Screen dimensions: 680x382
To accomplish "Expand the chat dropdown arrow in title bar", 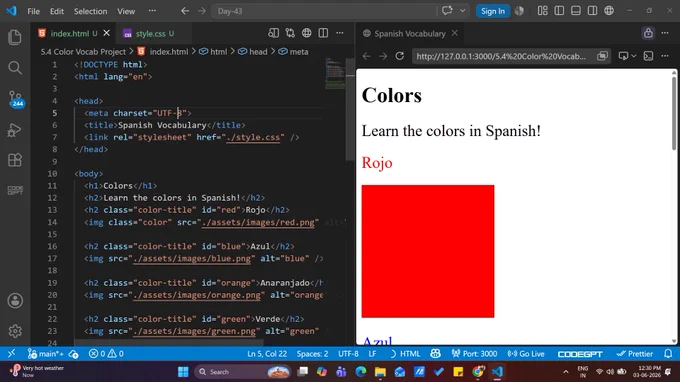I will [x=463, y=11].
